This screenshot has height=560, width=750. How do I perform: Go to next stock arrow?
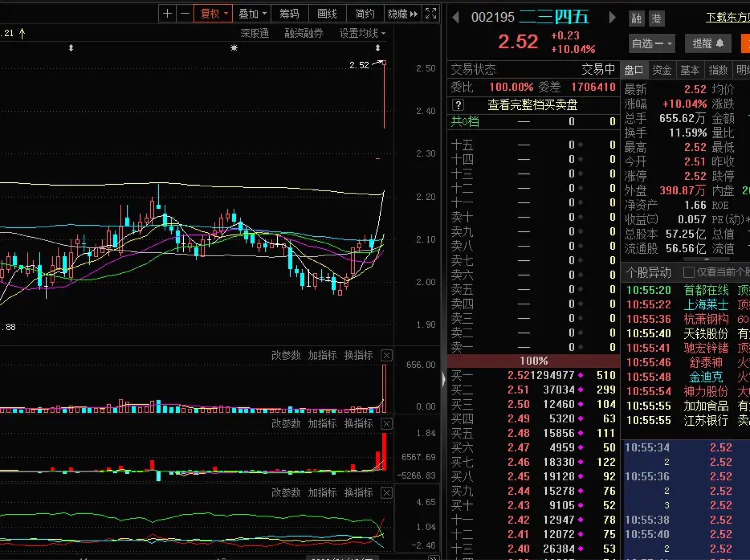click(x=612, y=17)
